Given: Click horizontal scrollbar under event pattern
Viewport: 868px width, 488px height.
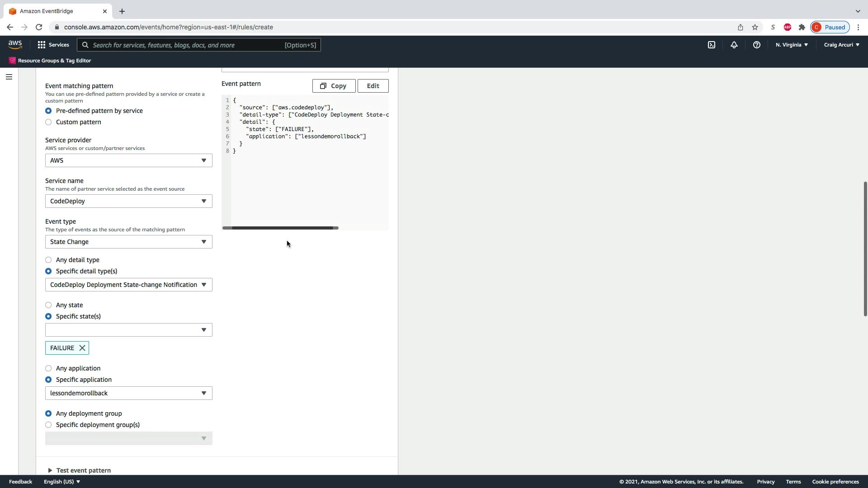Looking at the screenshot, I should (x=280, y=228).
